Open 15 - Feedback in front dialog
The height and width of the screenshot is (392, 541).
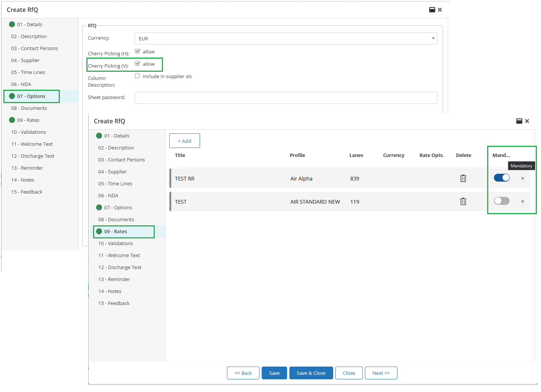(x=114, y=303)
